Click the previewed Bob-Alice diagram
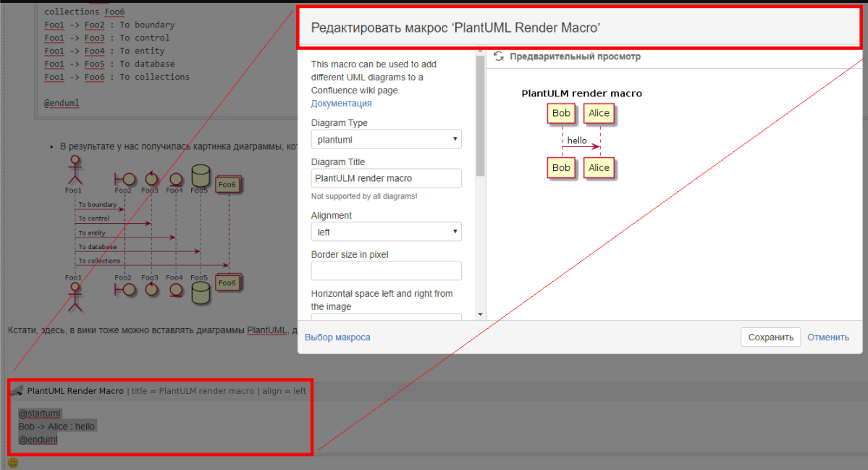Image resolution: width=868 pixels, height=470 pixels. [x=581, y=134]
